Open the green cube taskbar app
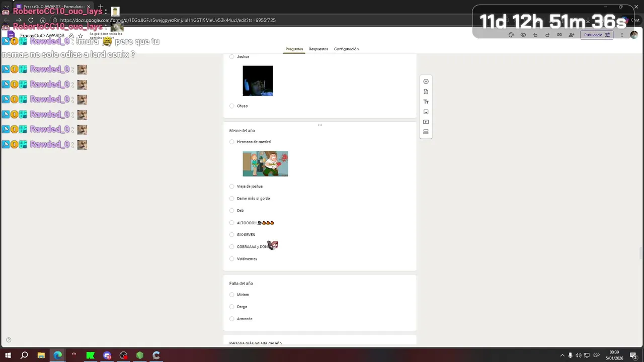Image resolution: width=644 pixels, height=362 pixels. (140, 355)
